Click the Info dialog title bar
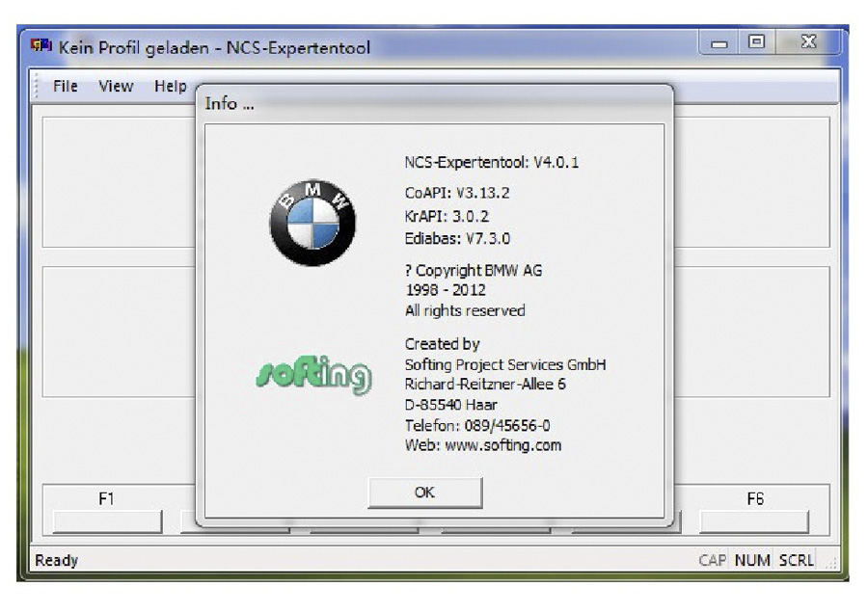The image size is (868, 613). click(x=434, y=103)
